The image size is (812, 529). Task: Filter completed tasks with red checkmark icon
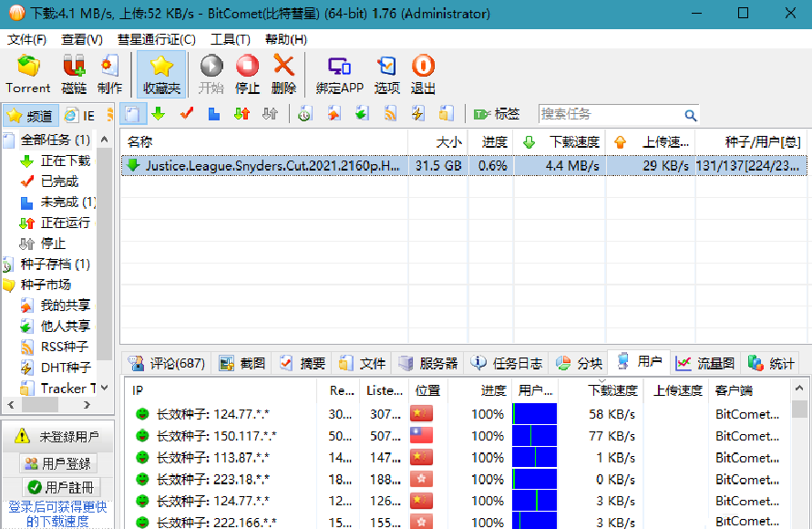[187, 113]
